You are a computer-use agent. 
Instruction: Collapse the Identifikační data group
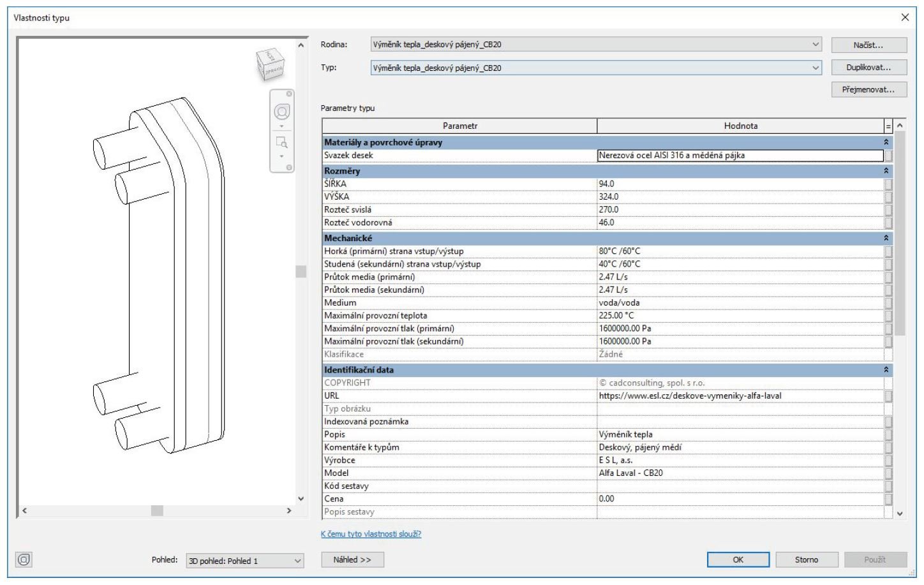886,370
